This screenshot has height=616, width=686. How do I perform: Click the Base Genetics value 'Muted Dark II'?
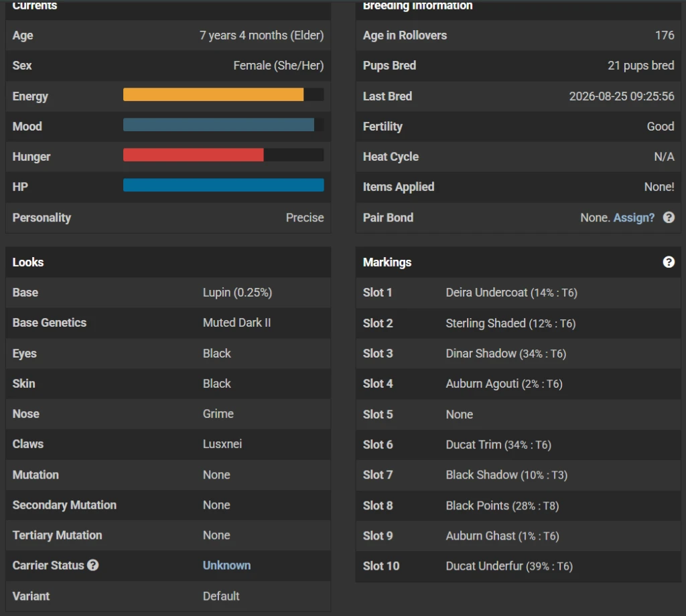pyautogui.click(x=236, y=323)
